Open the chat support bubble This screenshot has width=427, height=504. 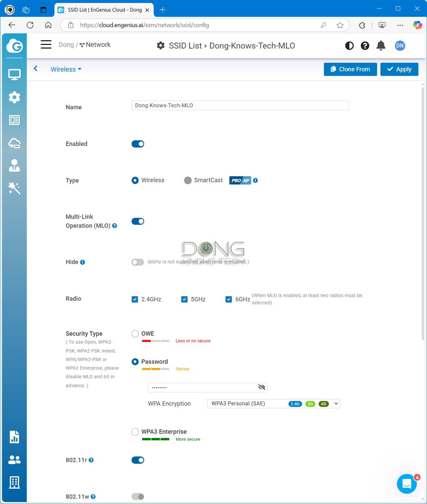pos(407,484)
